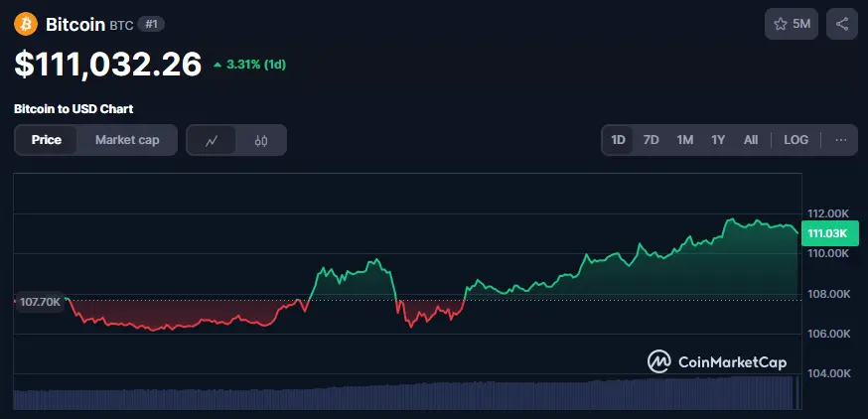Toggle LOG scale on chart

pos(796,140)
